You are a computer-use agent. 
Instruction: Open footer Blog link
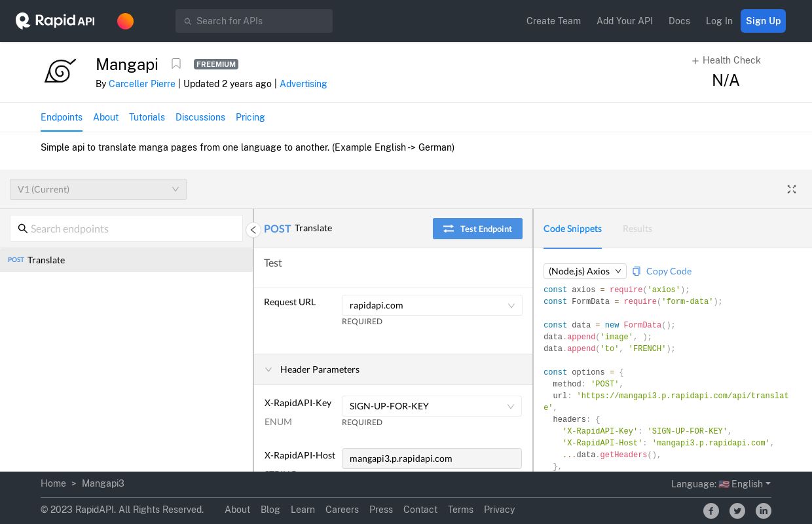click(x=270, y=510)
